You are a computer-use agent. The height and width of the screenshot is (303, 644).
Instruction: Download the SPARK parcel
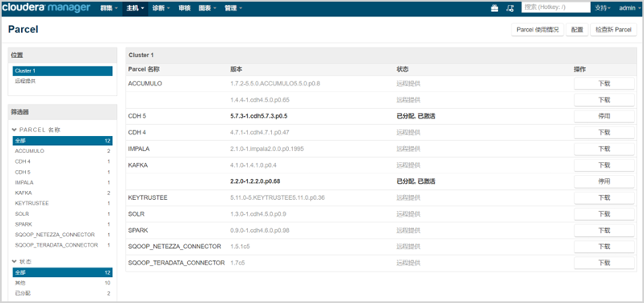coord(604,230)
